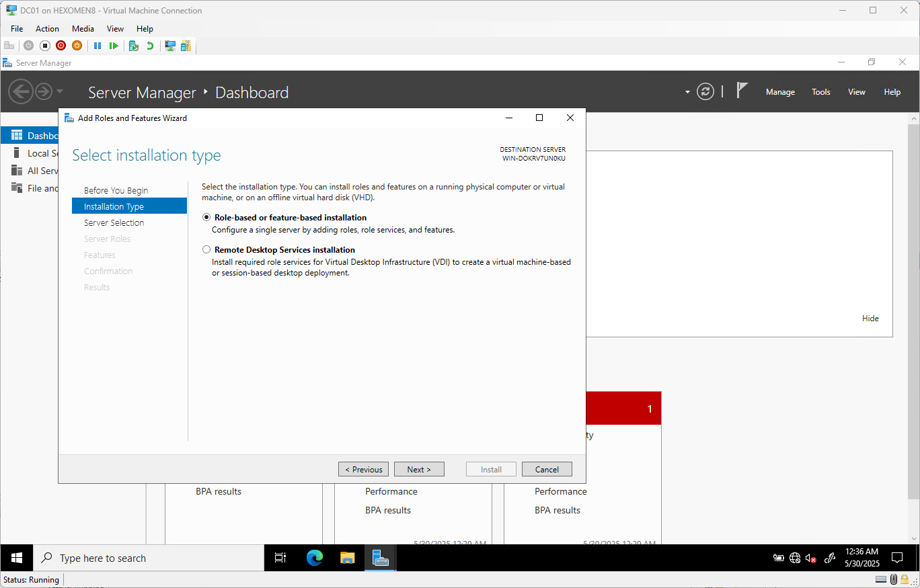Create a checkpoint using the toolbar checkpoint icon
This screenshot has width=920, height=588.
[x=134, y=46]
